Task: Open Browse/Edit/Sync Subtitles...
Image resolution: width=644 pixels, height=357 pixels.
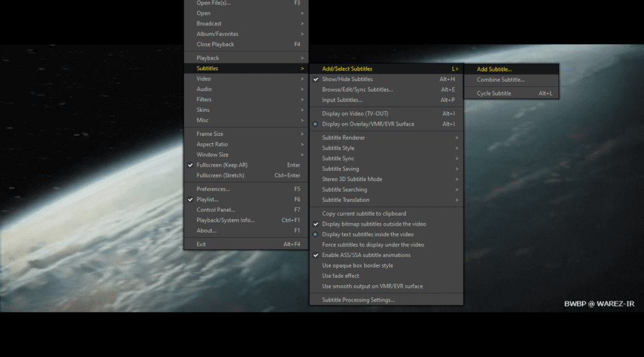Action: pyautogui.click(x=357, y=89)
